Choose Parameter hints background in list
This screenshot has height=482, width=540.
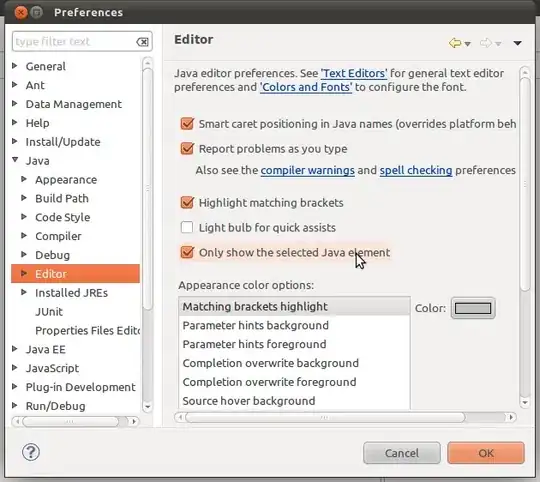pos(294,325)
